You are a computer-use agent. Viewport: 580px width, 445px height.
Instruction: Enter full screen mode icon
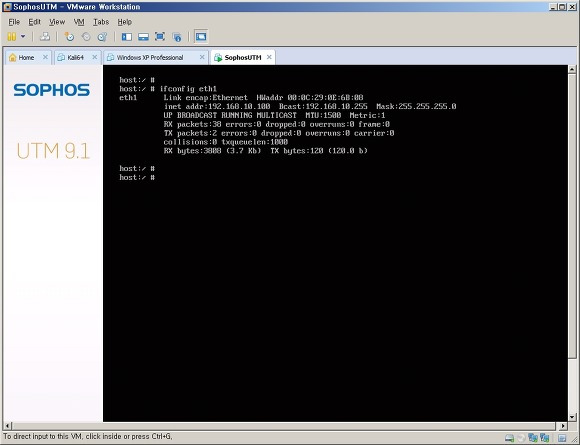[x=160, y=37]
